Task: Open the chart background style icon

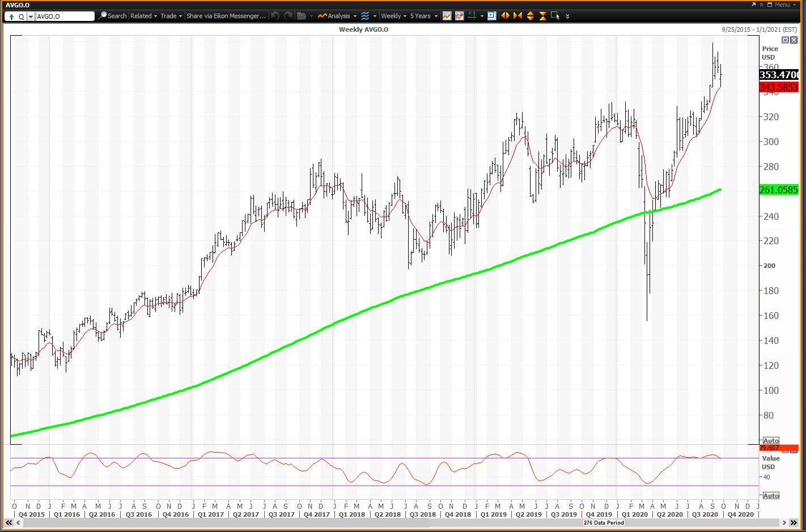Action: (459, 16)
